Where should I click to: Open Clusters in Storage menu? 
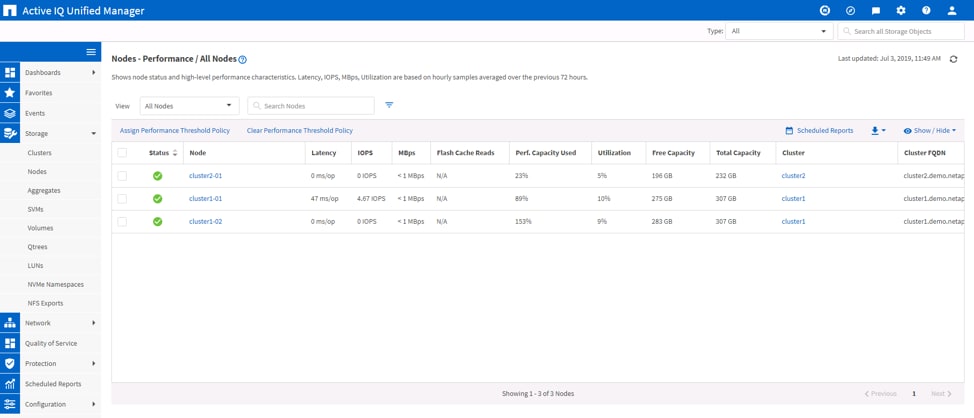[x=40, y=153]
